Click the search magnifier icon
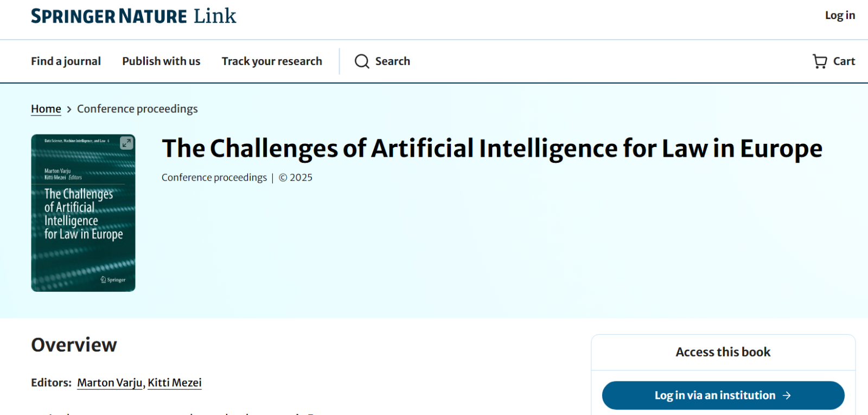 [362, 61]
